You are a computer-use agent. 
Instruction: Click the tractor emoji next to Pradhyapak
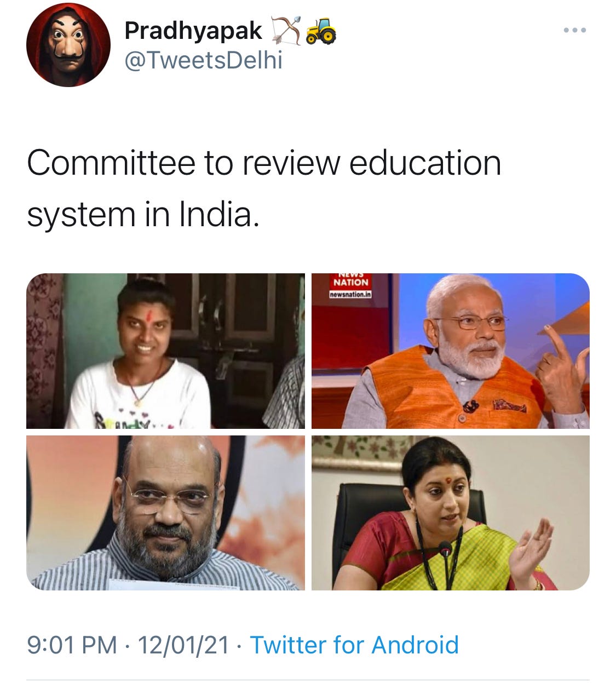pyautogui.click(x=321, y=31)
